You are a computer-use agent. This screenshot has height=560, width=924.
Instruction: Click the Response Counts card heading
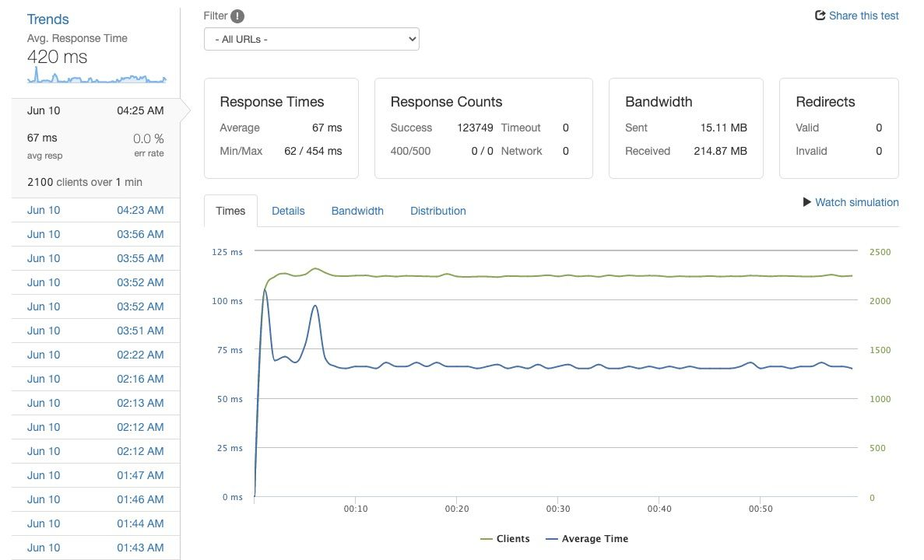point(446,102)
